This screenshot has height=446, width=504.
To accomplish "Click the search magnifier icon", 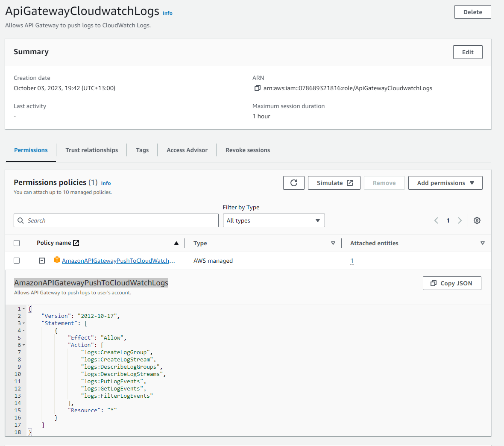I will [x=21, y=220].
